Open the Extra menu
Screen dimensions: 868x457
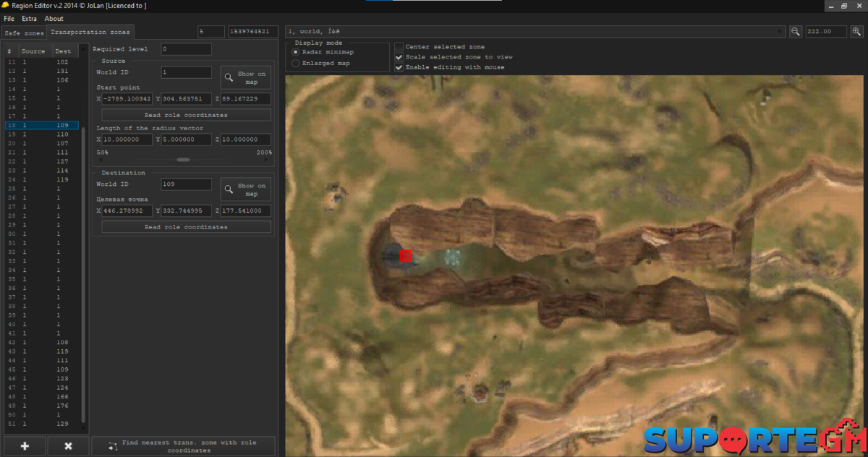29,18
